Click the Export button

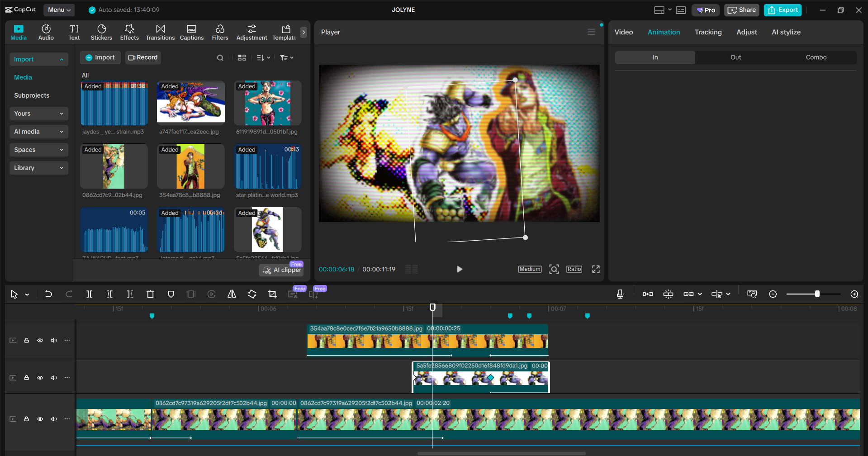click(783, 10)
